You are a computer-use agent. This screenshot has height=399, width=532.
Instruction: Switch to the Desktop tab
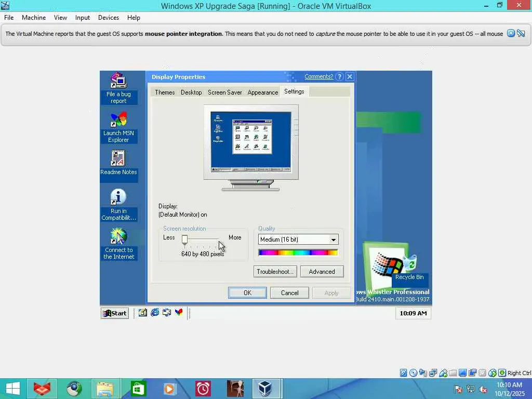pos(191,92)
